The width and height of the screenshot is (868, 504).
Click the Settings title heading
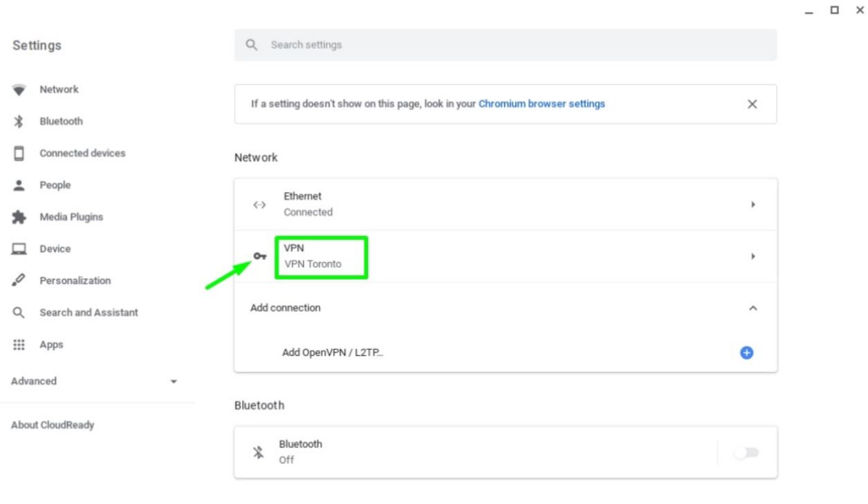pyautogui.click(x=37, y=46)
